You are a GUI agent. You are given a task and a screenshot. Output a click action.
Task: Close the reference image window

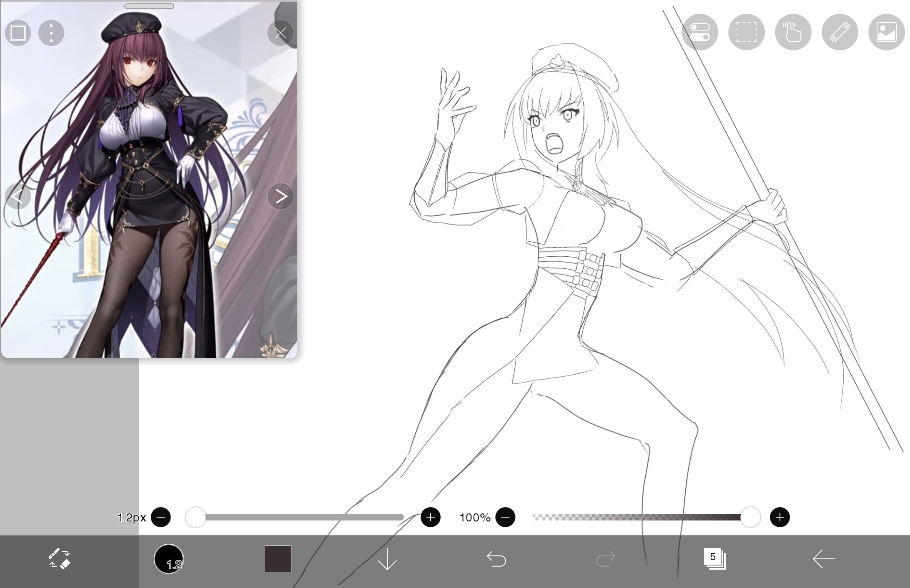[281, 33]
